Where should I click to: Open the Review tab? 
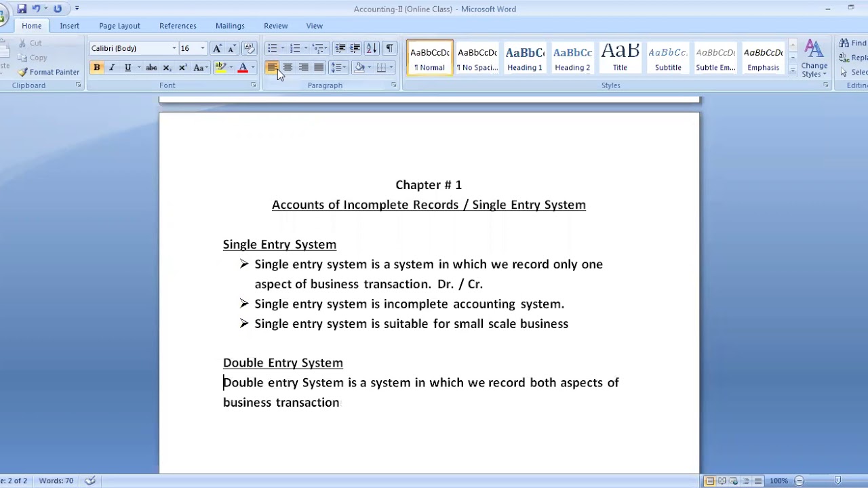pyautogui.click(x=275, y=26)
